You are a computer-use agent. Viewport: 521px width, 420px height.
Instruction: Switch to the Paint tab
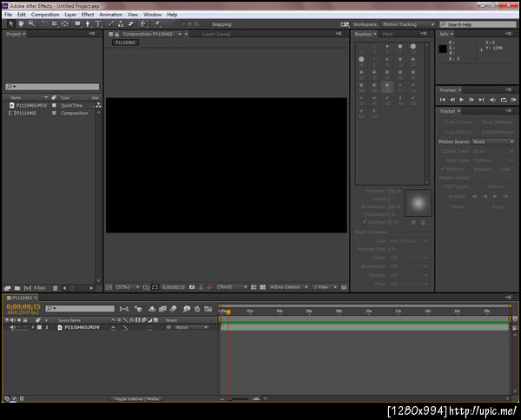click(387, 34)
